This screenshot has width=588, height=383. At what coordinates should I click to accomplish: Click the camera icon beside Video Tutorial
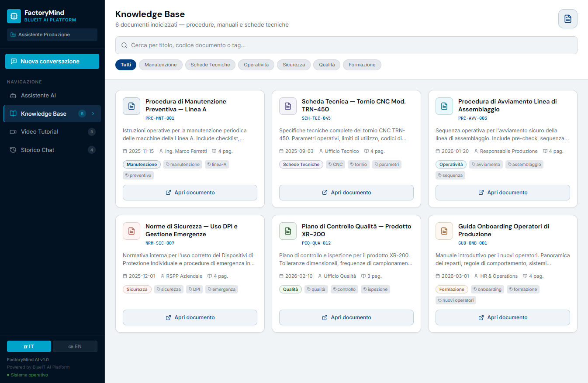click(13, 132)
